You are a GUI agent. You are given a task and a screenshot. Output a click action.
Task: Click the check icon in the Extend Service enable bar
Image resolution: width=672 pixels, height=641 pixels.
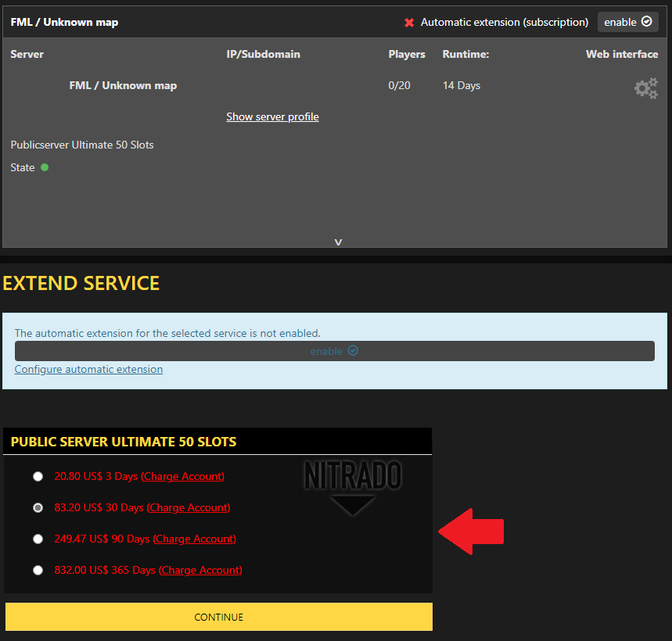(353, 351)
